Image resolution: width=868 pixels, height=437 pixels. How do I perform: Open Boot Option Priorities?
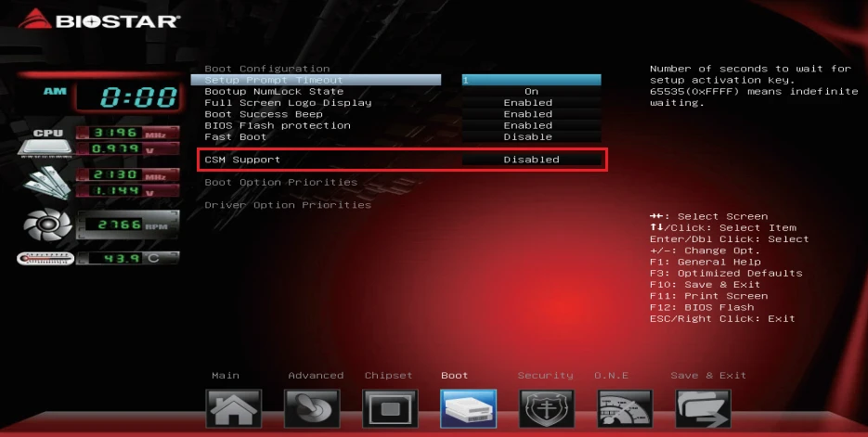click(x=280, y=183)
